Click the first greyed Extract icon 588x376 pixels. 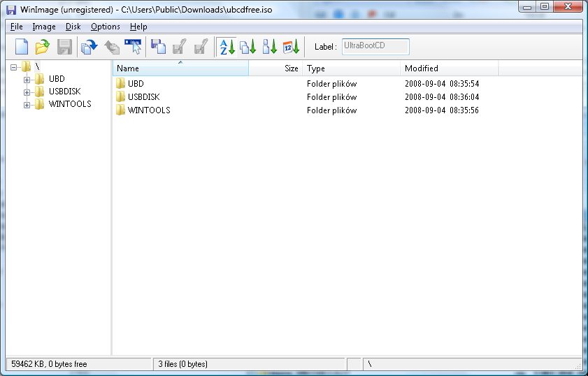pyautogui.click(x=180, y=47)
